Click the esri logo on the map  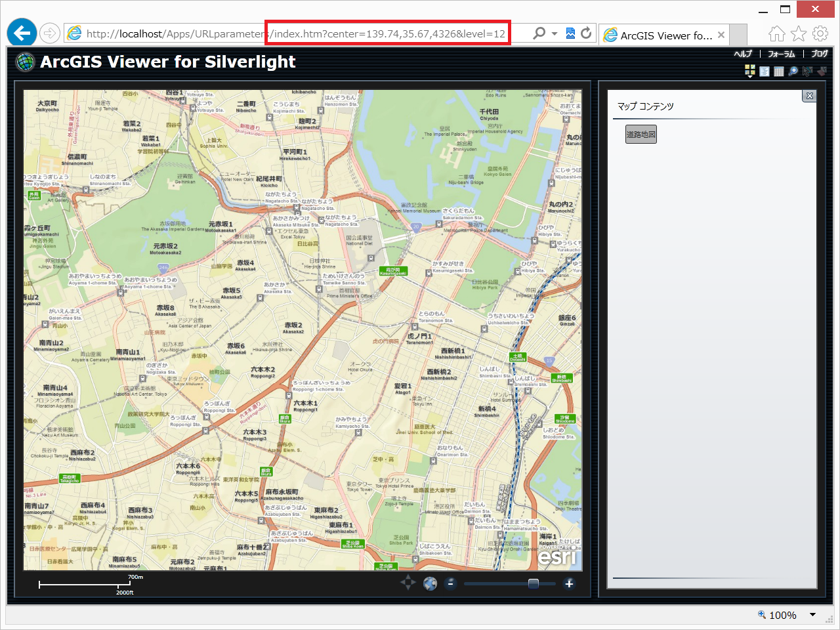(557, 557)
